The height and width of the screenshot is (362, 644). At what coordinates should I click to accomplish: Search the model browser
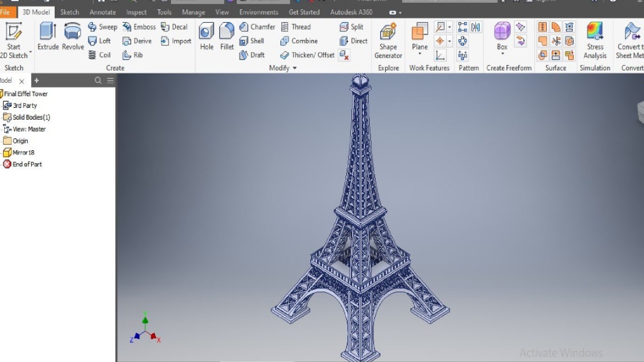point(98,80)
